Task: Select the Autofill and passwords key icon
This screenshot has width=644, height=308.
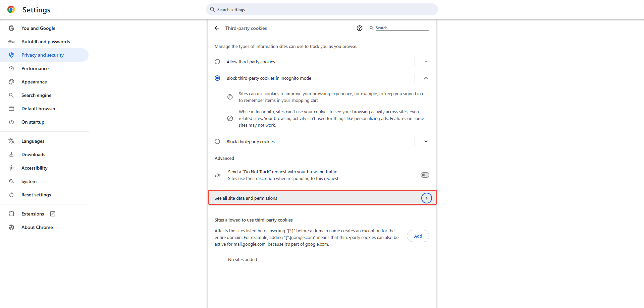Action: (x=11, y=42)
